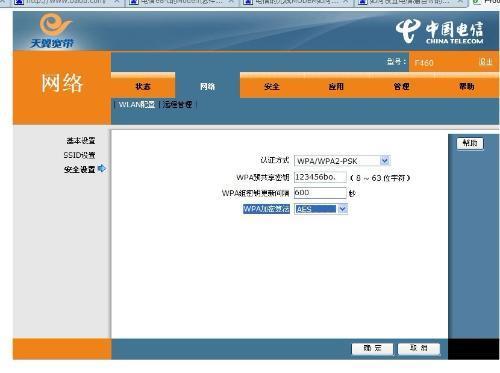Click the 天翼宽带 logo
The width and height of the screenshot is (500, 373).
coord(52,31)
